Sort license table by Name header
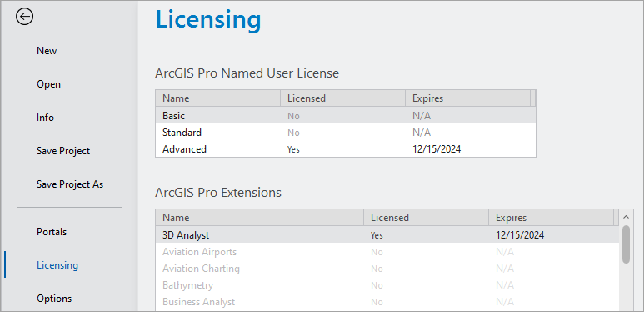 point(217,98)
